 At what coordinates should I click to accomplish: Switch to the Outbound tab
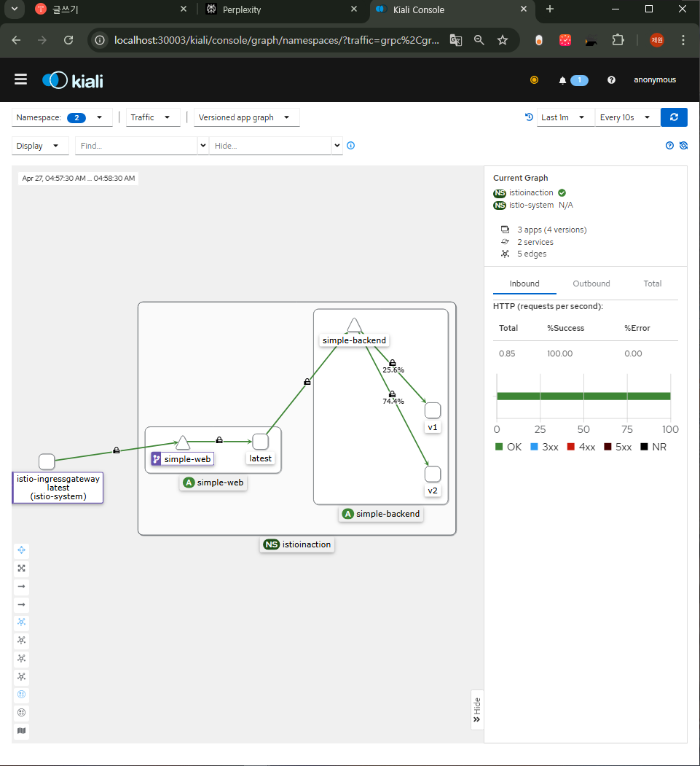(x=591, y=284)
